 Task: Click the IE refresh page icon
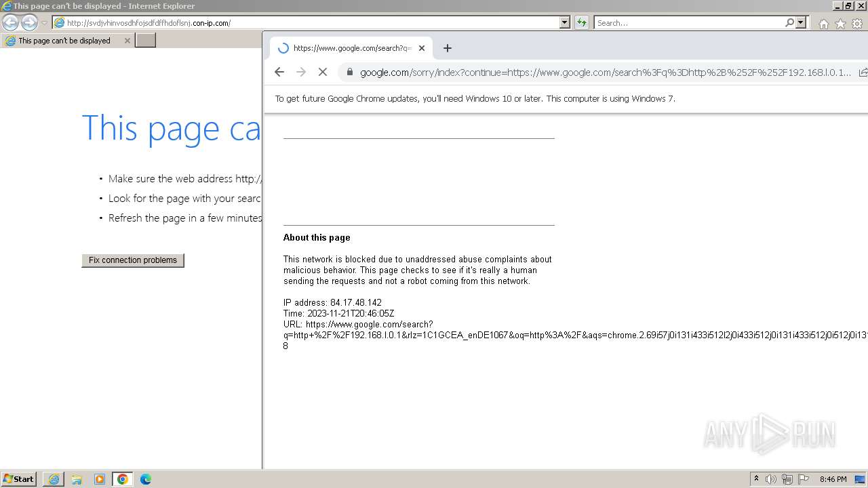coord(582,22)
